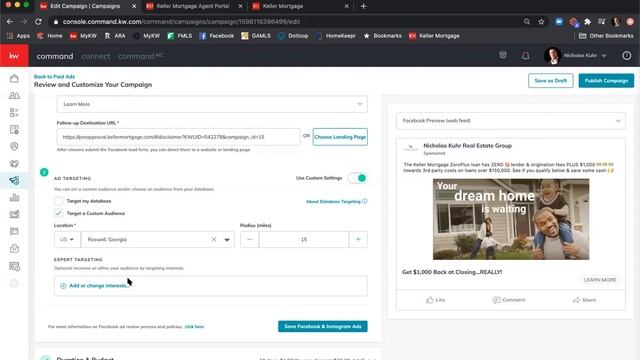
Task: Clear the Roswell, Georgia location with X
Action: click(214, 240)
